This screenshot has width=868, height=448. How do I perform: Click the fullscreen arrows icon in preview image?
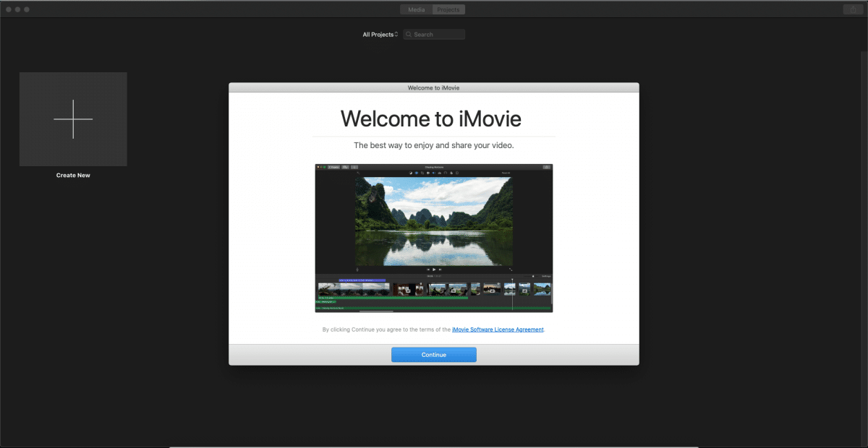511,270
